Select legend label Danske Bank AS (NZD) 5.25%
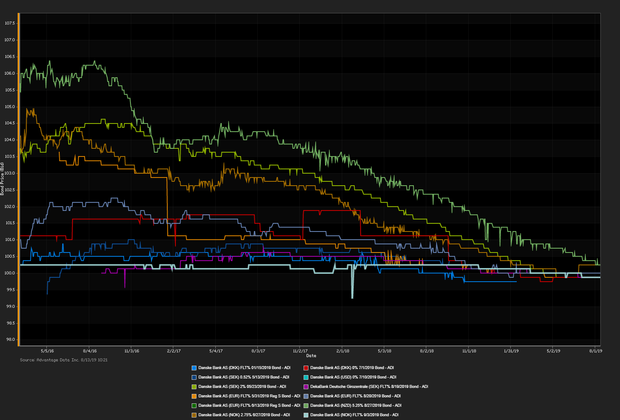Viewport: 620px width, 420px height. [x=356, y=405]
